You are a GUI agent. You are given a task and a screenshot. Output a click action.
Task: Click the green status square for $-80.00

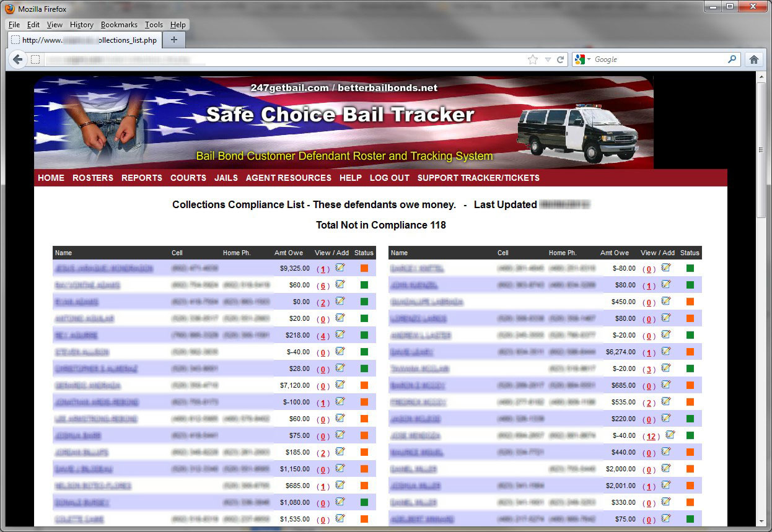pos(690,268)
